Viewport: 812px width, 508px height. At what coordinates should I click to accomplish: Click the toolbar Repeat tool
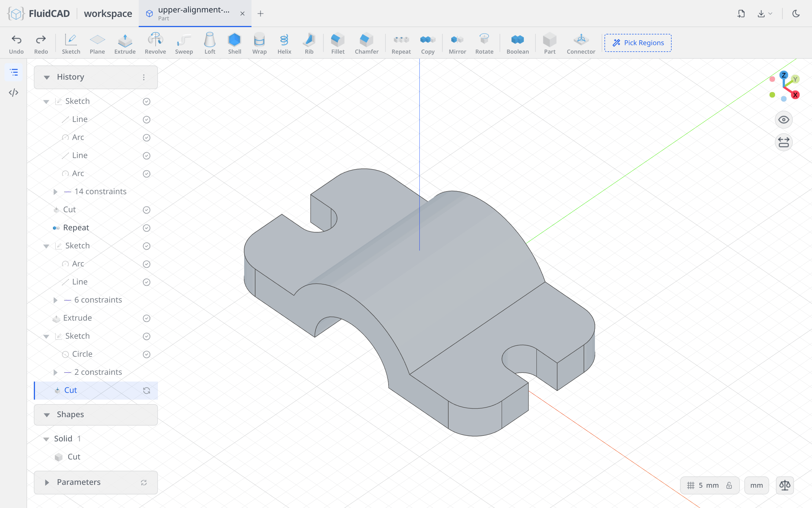(x=401, y=43)
